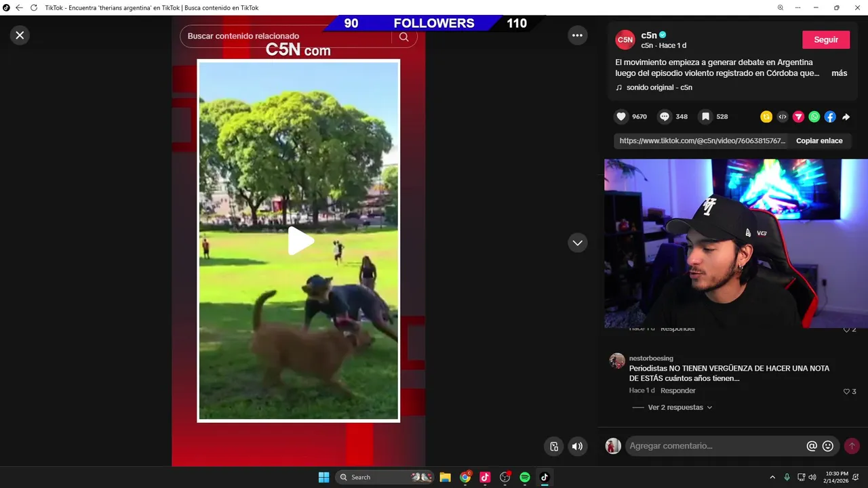Go back with browser back arrow

(19, 7)
